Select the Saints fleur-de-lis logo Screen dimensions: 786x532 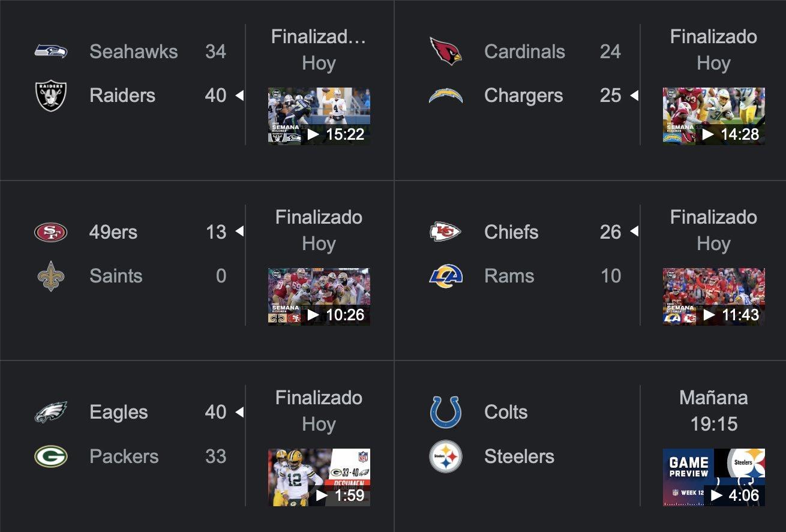coord(51,276)
